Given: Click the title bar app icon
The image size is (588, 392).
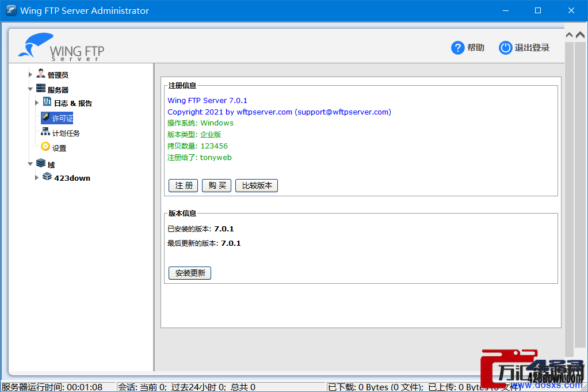Looking at the screenshot, I should coord(12,10).
